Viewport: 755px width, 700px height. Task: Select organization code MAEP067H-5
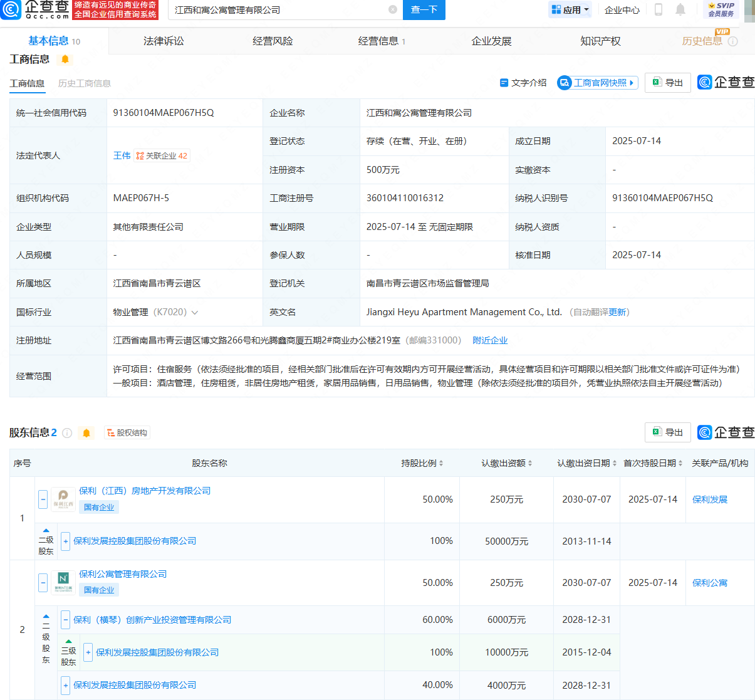click(x=141, y=198)
